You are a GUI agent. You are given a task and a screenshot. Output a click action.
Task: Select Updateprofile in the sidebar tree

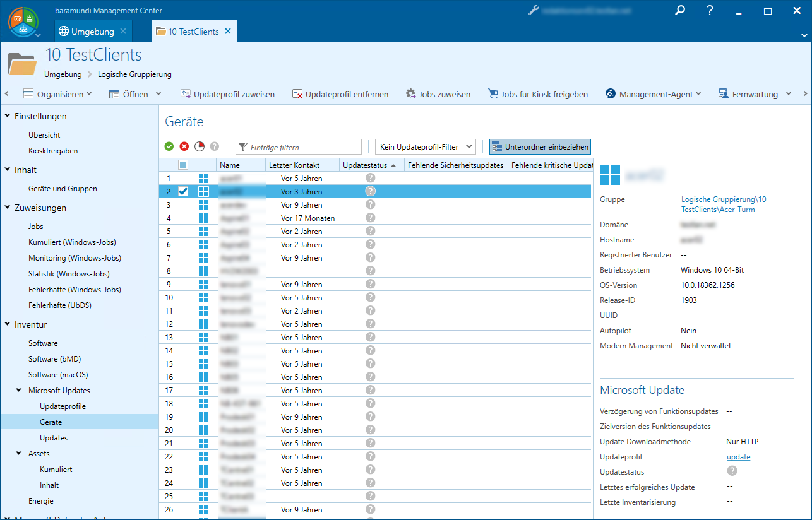point(63,406)
